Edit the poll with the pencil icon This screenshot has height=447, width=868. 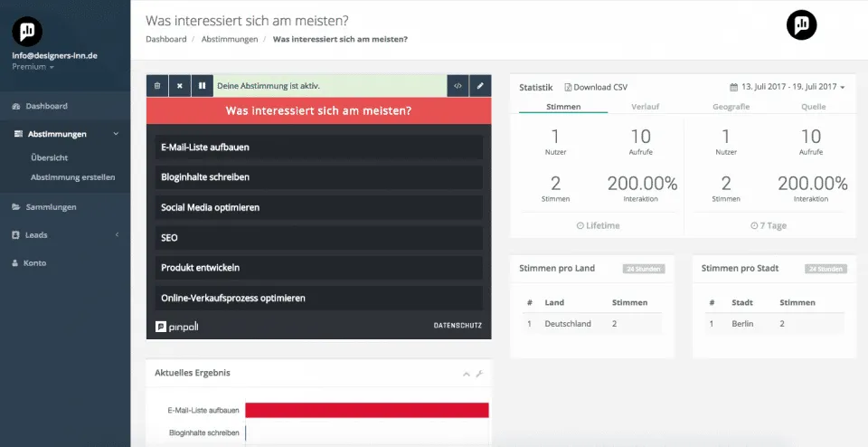click(x=480, y=86)
